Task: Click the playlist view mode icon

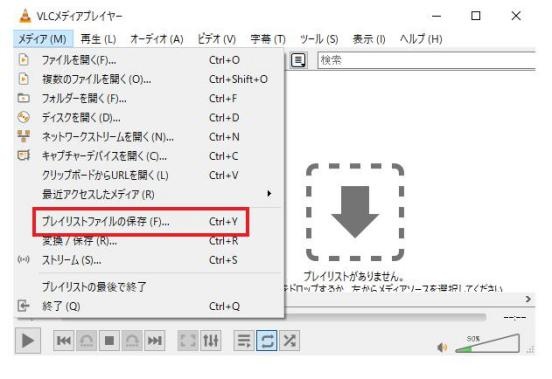Action: tap(299, 60)
